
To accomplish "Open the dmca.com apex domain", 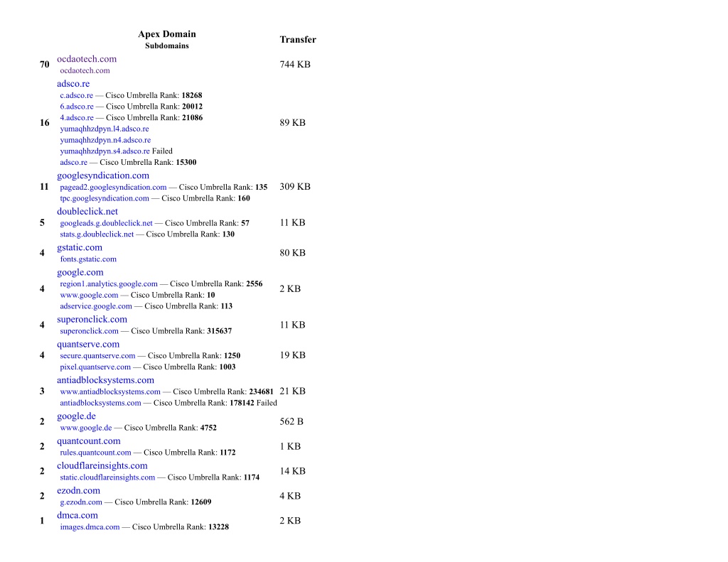I will pos(77,515).
